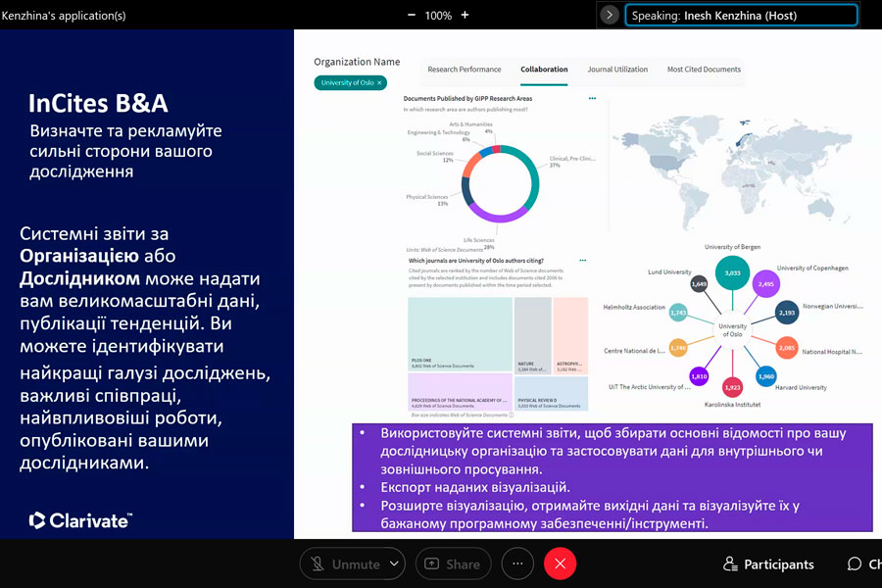Click the Astrophysical journal treemap box
This screenshot has height=588, width=882.
[x=570, y=335]
